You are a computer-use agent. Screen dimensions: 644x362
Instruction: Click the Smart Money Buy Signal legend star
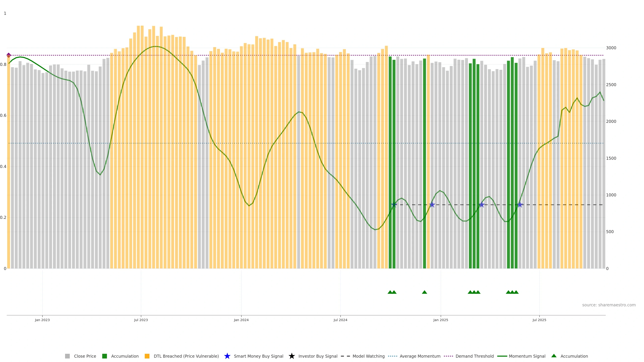[x=227, y=356]
